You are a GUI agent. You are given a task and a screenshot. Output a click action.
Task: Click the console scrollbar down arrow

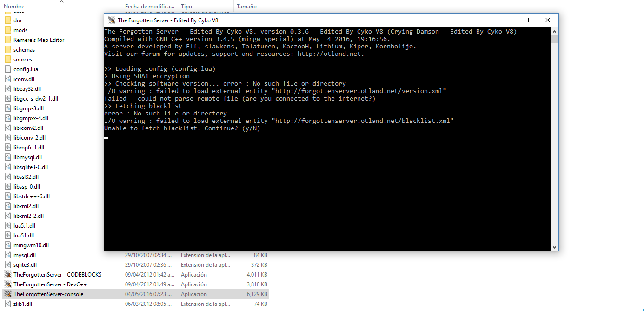tap(554, 247)
